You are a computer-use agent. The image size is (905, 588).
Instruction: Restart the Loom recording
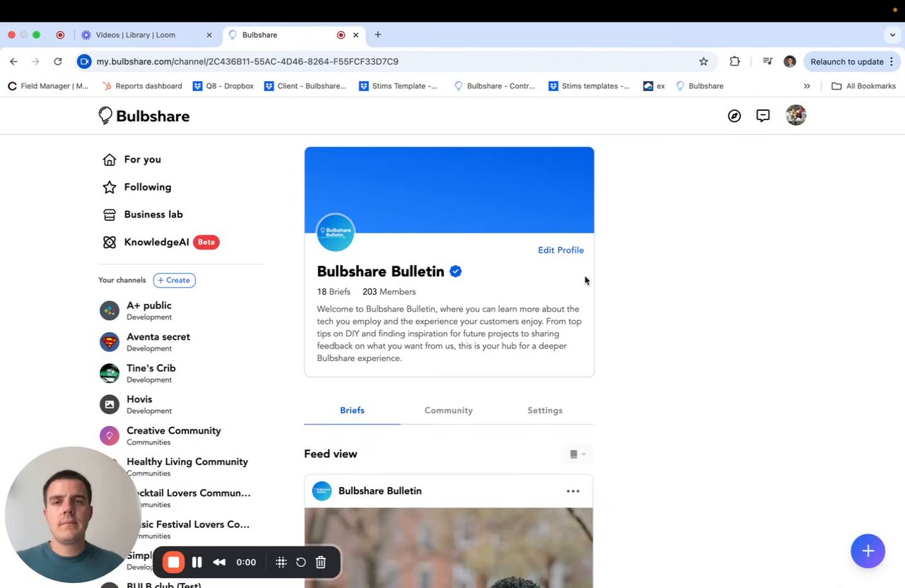[300, 563]
